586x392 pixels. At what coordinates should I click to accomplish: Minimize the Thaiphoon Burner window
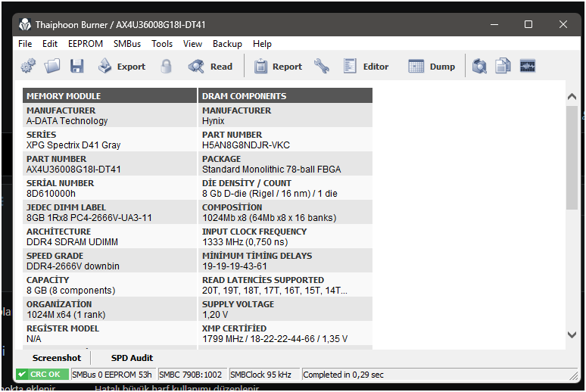point(494,25)
